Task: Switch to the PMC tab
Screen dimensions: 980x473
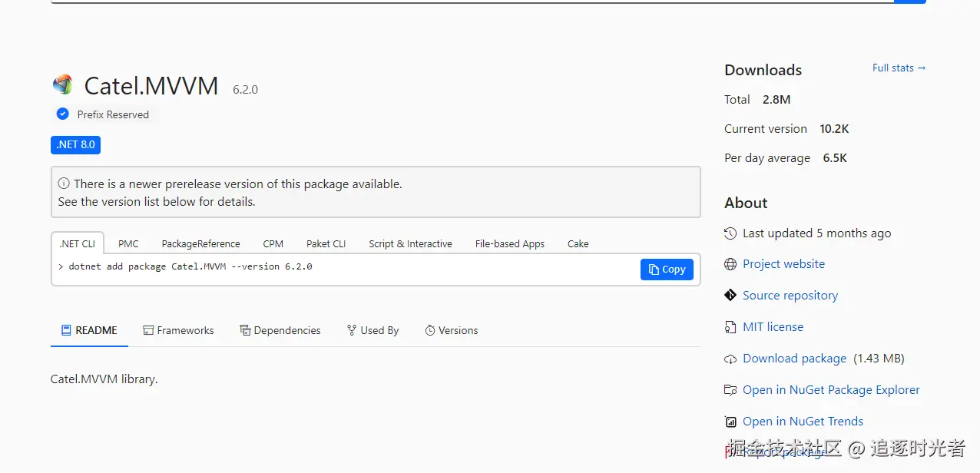Action: tap(128, 243)
